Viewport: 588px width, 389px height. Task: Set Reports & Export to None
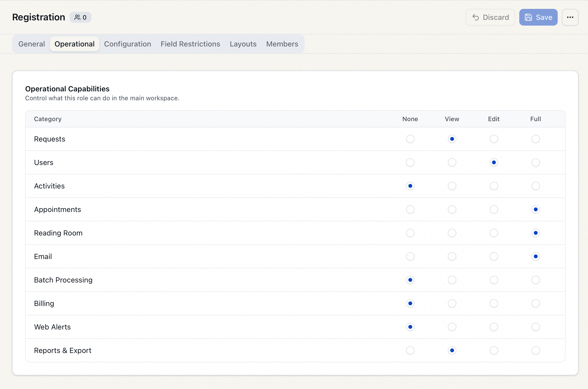410,350
